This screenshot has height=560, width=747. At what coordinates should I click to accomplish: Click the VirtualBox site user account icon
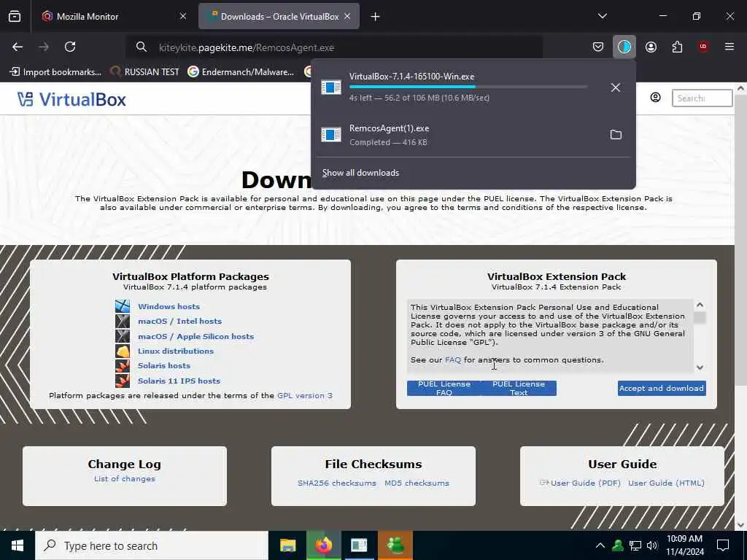[656, 98]
